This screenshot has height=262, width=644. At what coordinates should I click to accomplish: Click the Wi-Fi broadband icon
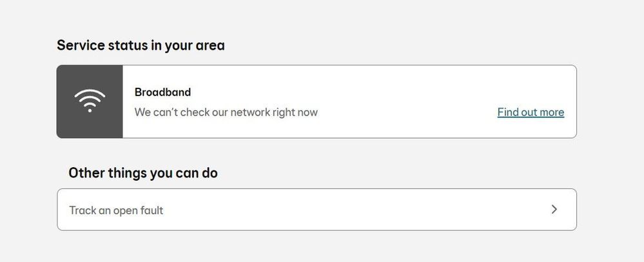[x=90, y=101]
